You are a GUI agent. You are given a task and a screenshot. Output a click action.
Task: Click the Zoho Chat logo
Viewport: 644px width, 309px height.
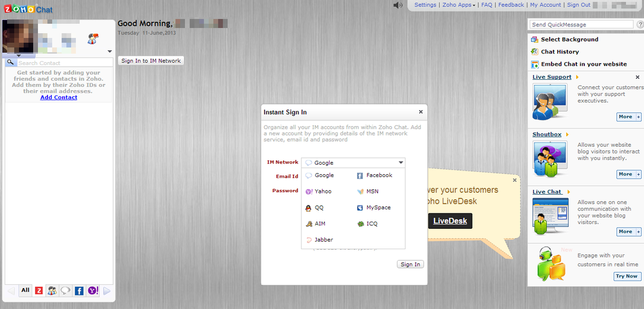28,9
